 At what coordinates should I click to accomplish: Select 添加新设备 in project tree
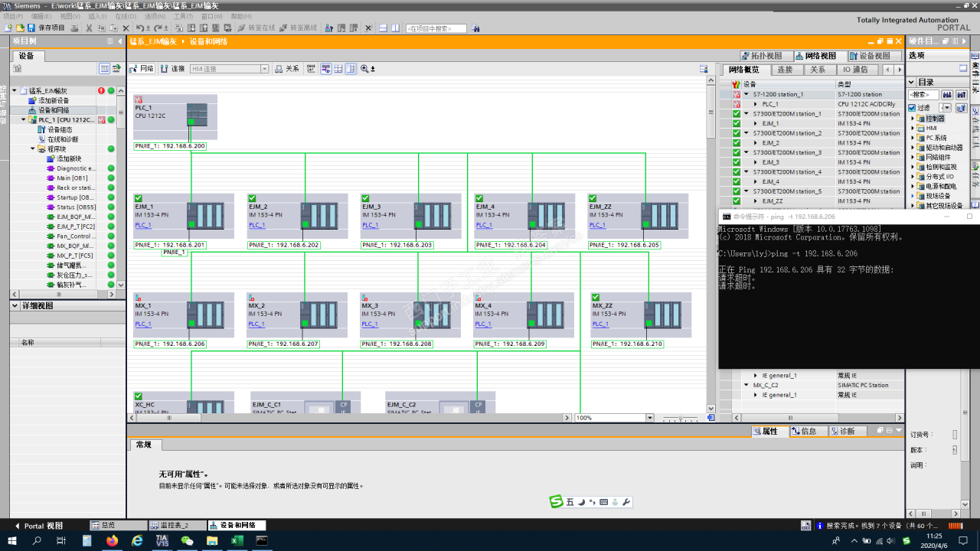(54, 100)
